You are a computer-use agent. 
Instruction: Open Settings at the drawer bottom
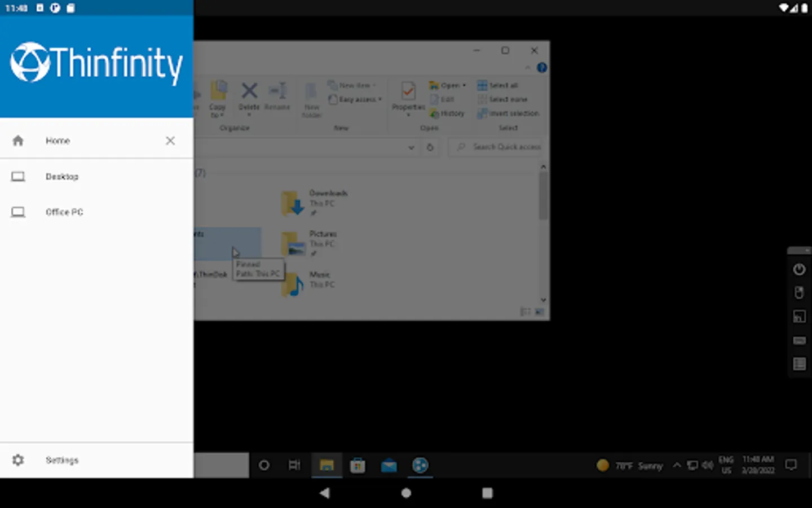pos(96,460)
